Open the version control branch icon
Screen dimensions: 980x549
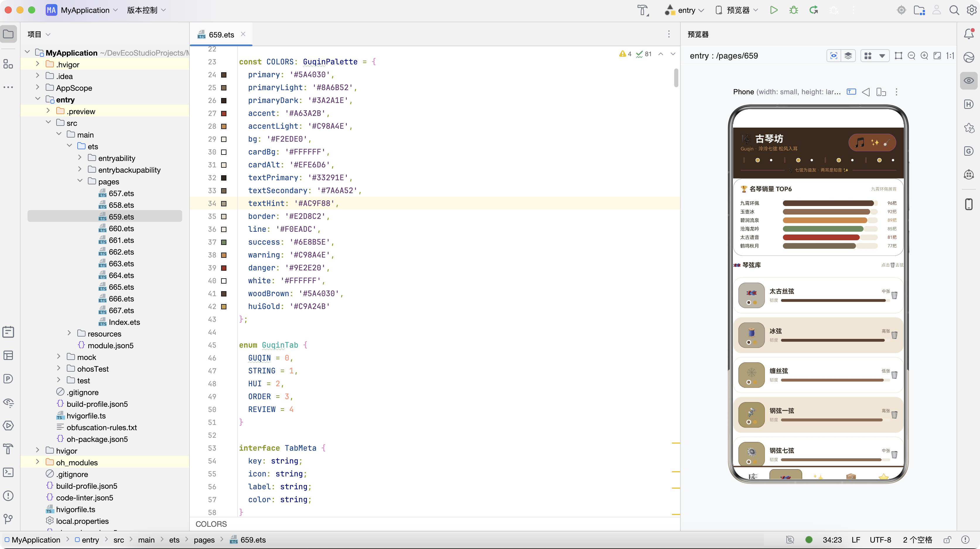[8, 519]
